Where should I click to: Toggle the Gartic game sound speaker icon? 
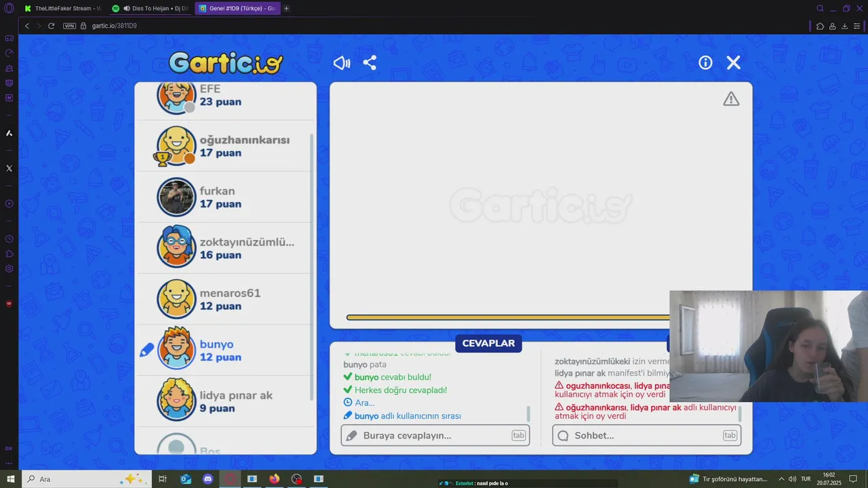pyautogui.click(x=342, y=63)
